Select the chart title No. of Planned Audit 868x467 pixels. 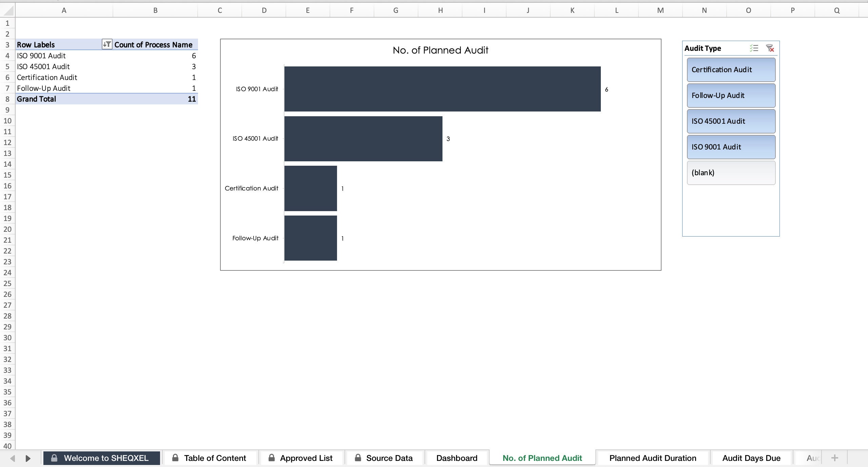440,50
